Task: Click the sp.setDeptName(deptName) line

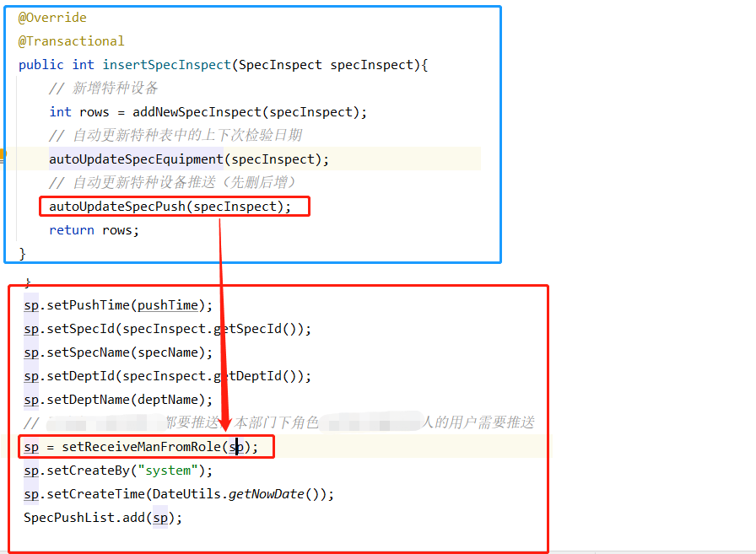Action: pos(118,400)
